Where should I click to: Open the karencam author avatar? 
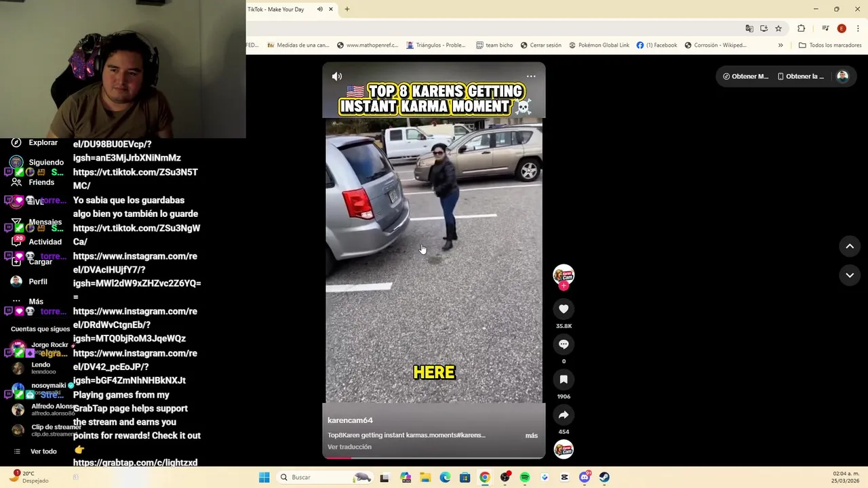pos(564,274)
